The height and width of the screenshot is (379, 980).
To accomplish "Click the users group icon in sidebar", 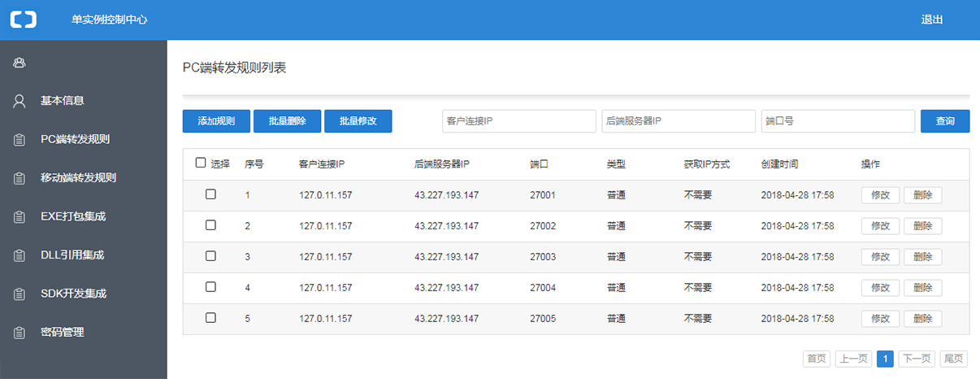I will 20,63.
